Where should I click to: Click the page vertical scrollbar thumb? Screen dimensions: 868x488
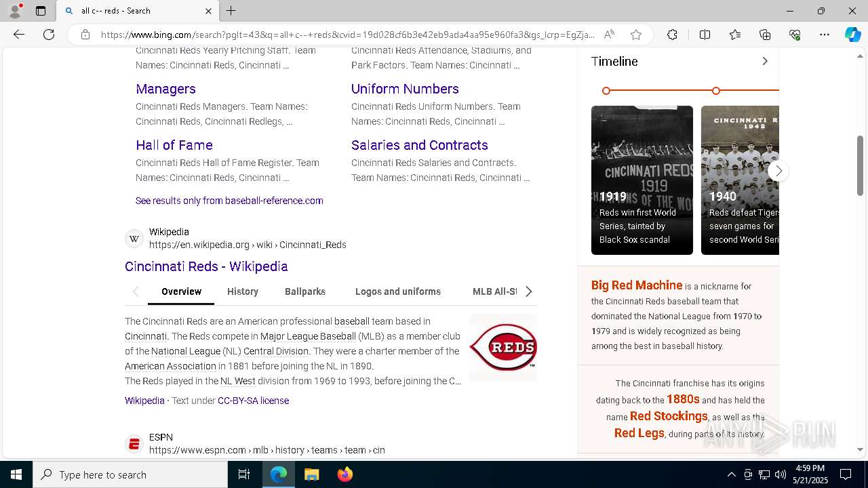(860, 165)
